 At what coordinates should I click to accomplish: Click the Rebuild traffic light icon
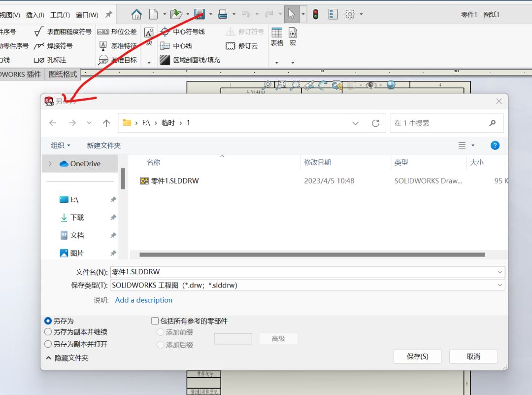click(316, 14)
